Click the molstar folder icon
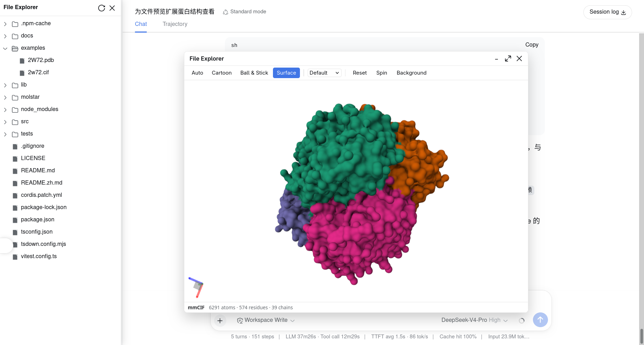This screenshot has height=345, width=644. click(x=15, y=97)
